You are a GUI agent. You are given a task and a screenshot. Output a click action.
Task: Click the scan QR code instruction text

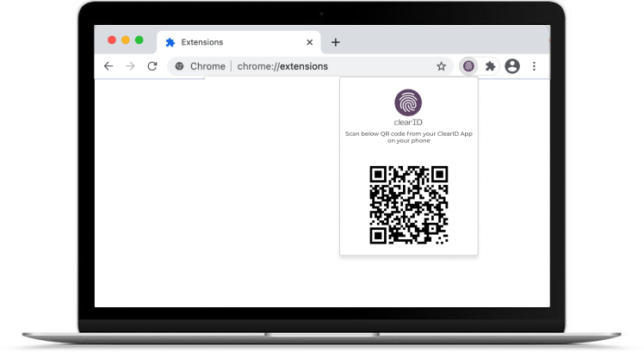[x=408, y=137]
